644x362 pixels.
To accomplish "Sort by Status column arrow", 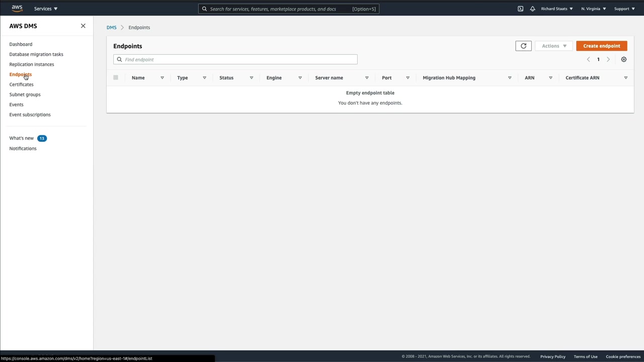I will tap(252, 78).
